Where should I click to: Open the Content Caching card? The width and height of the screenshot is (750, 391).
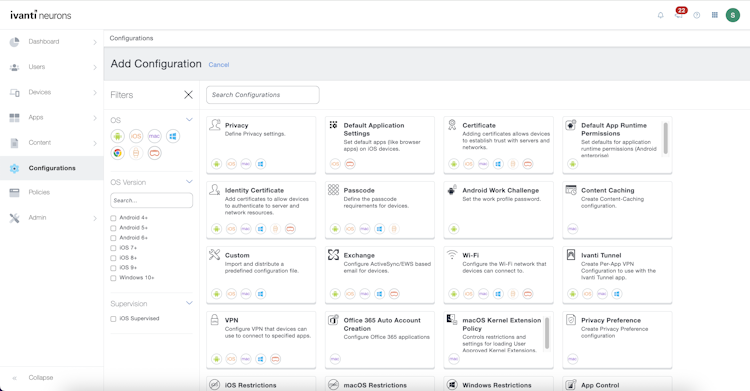click(x=617, y=210)
